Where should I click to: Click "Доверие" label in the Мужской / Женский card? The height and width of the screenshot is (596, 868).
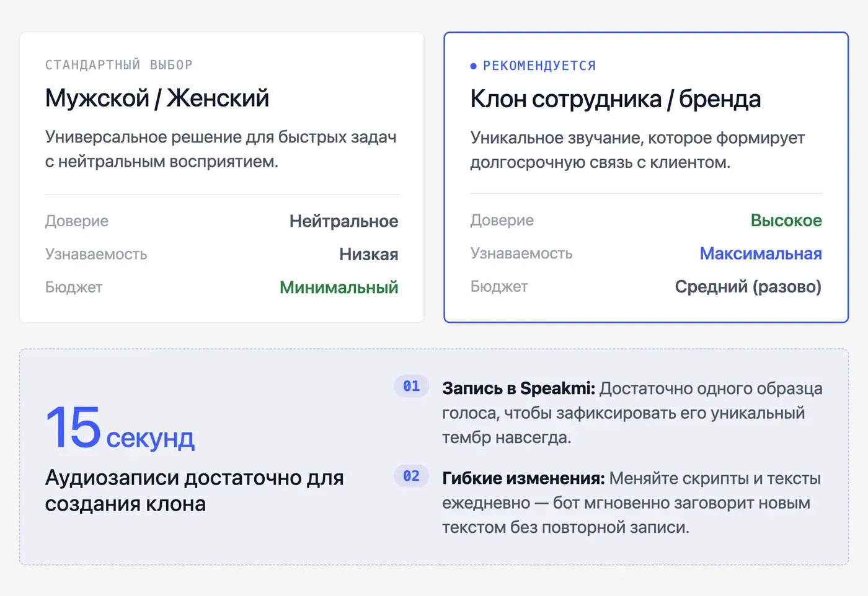tap(77, 221)
